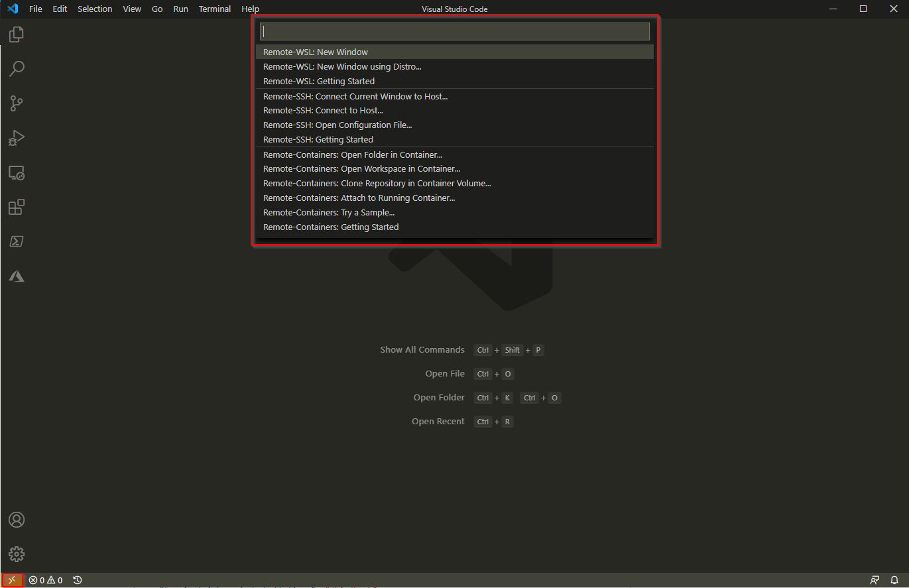This screenshot has width=909, height=588.
Task: Choose Remote-SSH: Connect Current Window to Host...
Action: (x=455, y=96)
